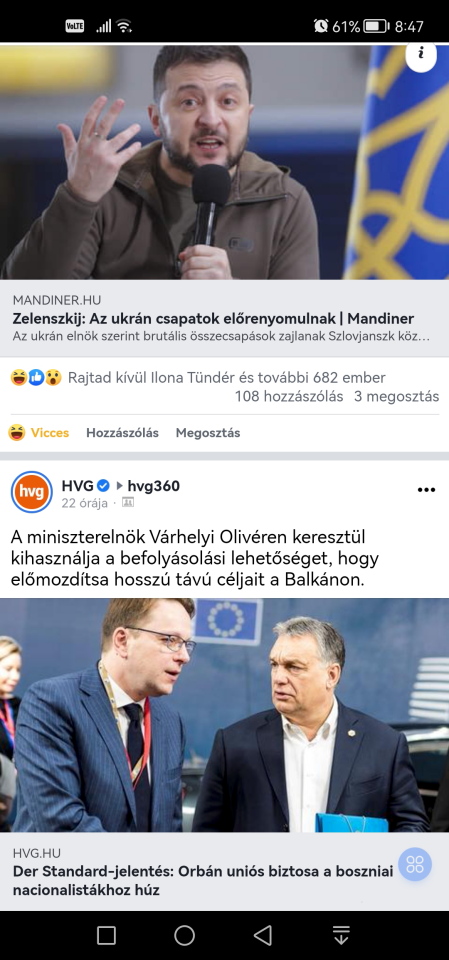Open the three-dot post options menu
This screenshot has height=960, width=449.
click(426, 489)
